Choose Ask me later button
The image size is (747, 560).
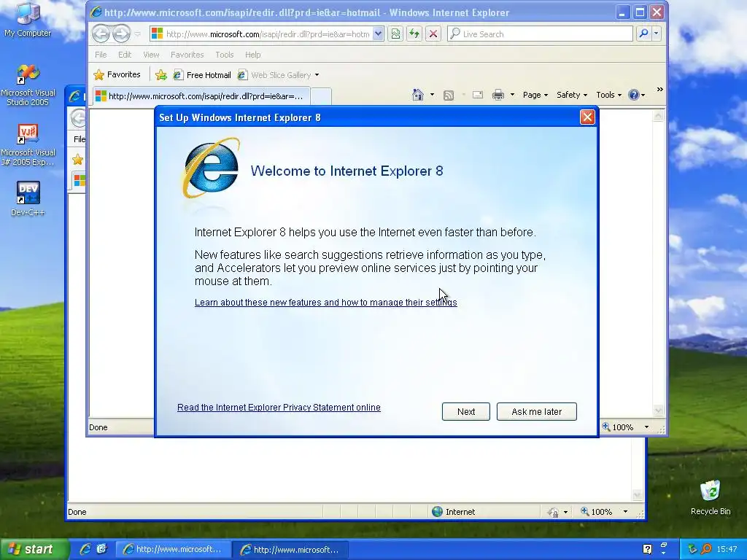click(x=536, y=411)
